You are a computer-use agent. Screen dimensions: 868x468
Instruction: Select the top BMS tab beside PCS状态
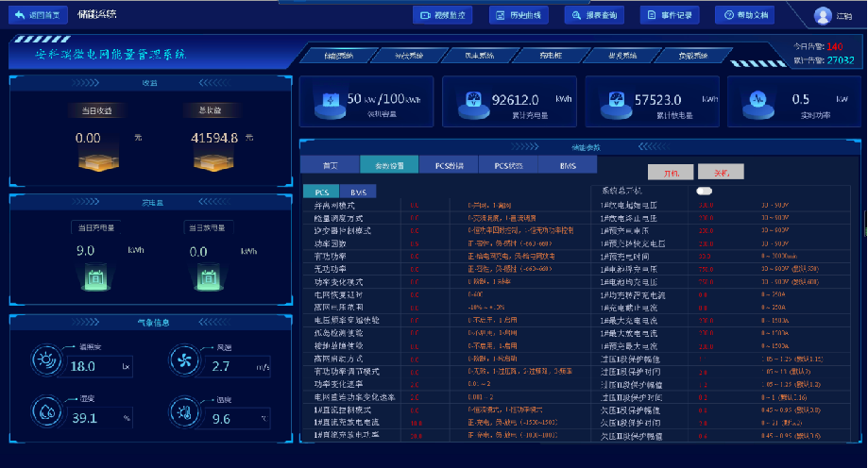[568, 165]
